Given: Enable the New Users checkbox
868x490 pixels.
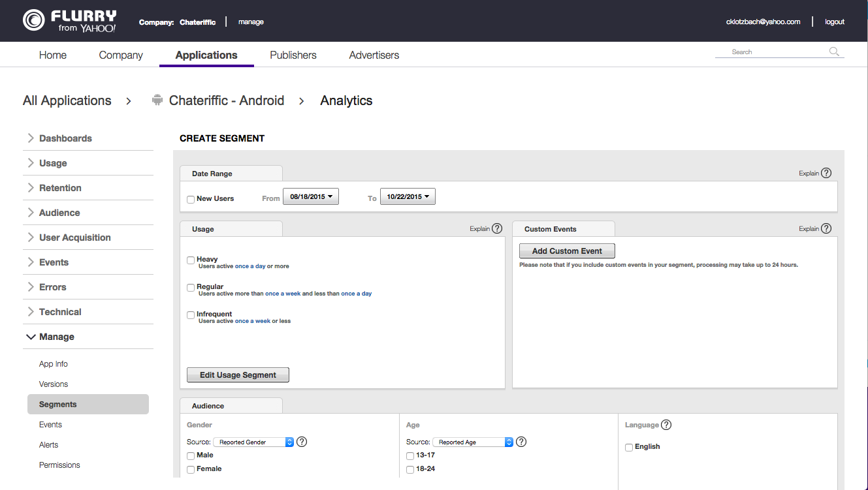Looking at the screenshot, I should click(191, 199).
